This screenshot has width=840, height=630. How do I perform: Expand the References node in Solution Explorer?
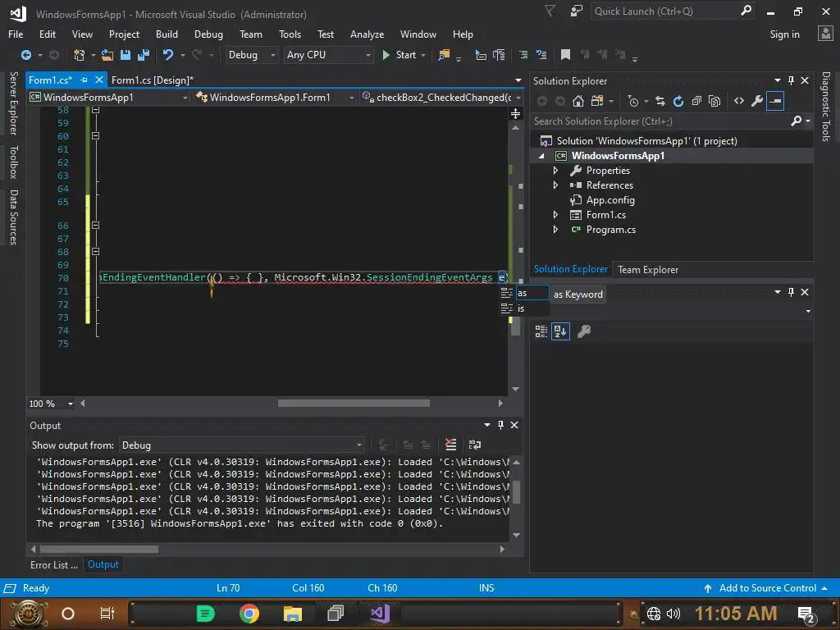coord(555,185)
